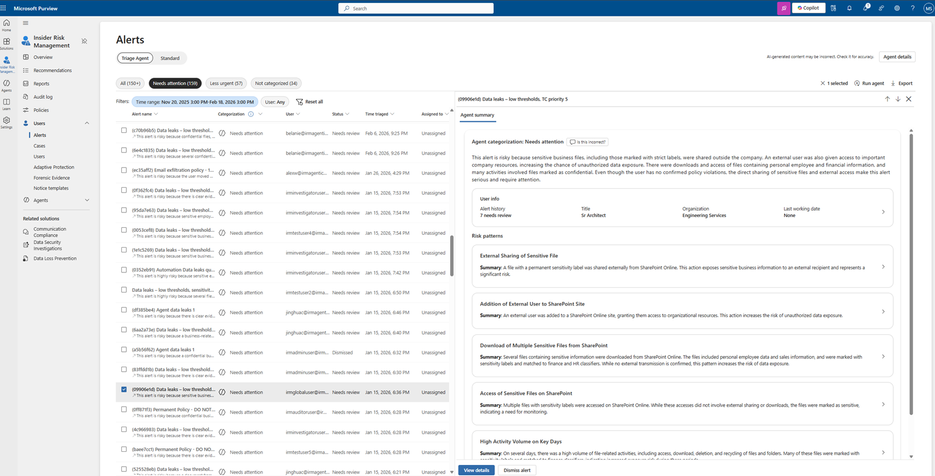Click the pink chat feedback icon in header
This screenshot has width=935, height=476.
[x=784, y=8]
